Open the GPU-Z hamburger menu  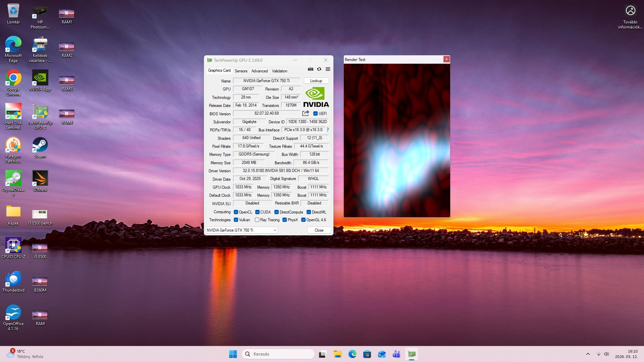click(x=328, y=69)
